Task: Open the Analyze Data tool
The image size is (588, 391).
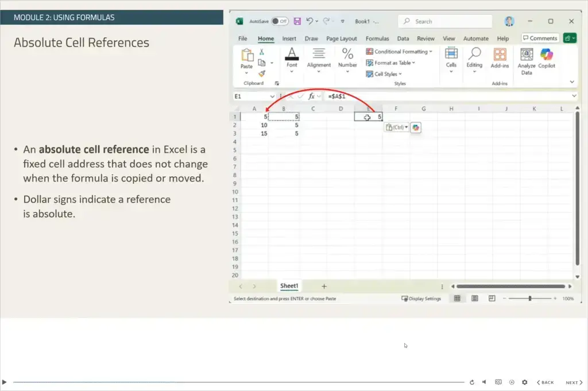Action: [527, 59]
